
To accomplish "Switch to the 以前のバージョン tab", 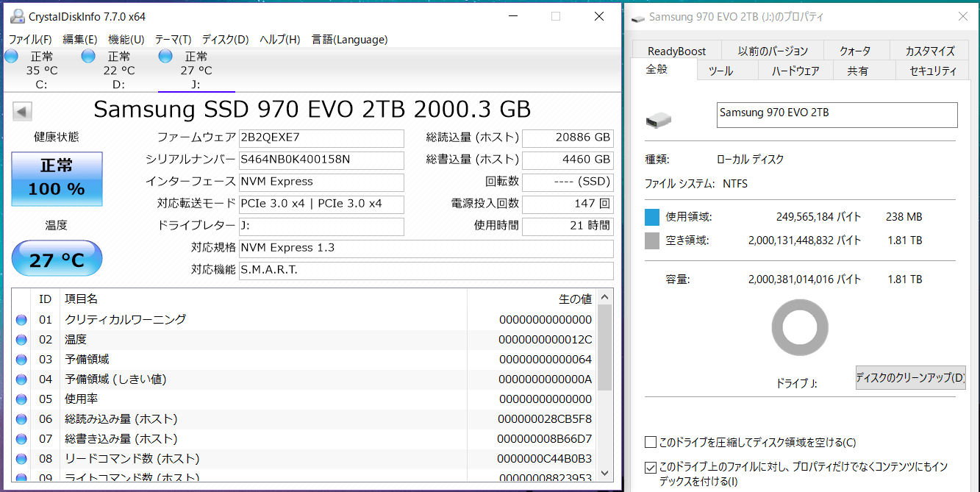I will click(773, 51).
